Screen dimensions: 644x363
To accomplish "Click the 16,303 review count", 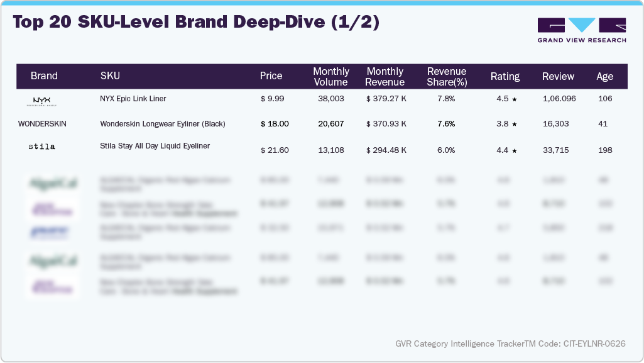I will pos(555,124).
